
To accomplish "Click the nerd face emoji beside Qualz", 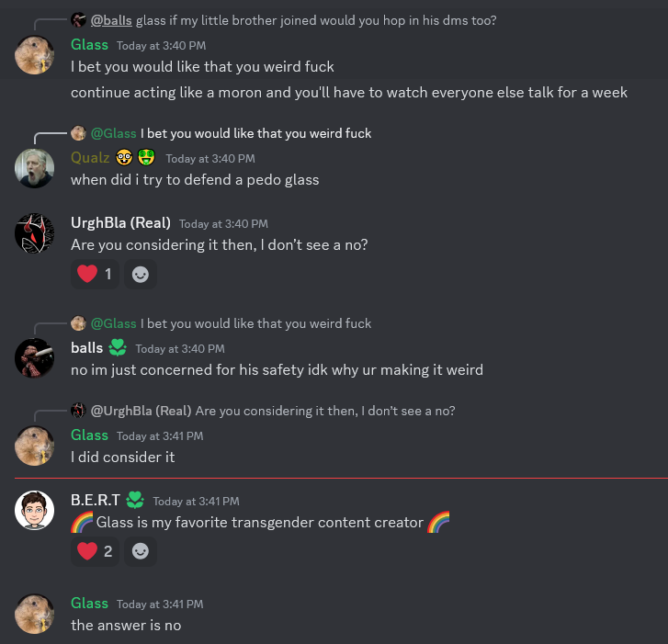I will tap(124, 158).
